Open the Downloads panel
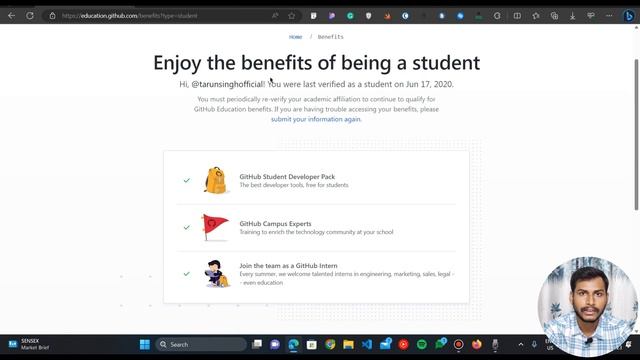The width and height of the screenshot is (640, 360). tap(572, 16)
